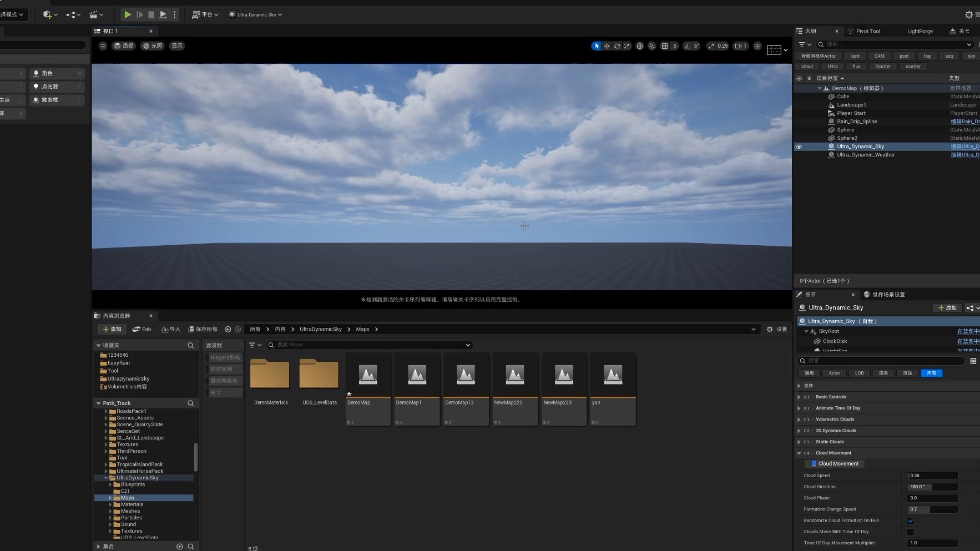The height and width of the screenshot is (551, 980).
Task: Toggle surface snapping icon
Action: [652, 46]
